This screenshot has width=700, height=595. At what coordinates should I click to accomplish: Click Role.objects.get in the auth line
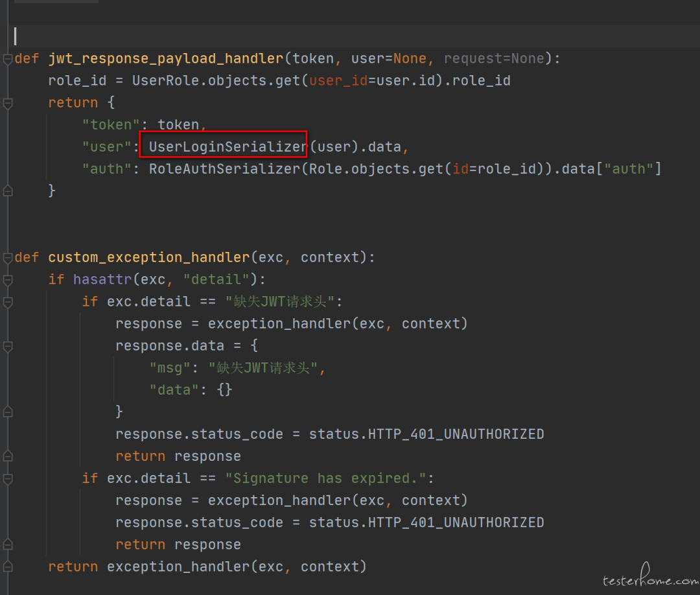376,169
